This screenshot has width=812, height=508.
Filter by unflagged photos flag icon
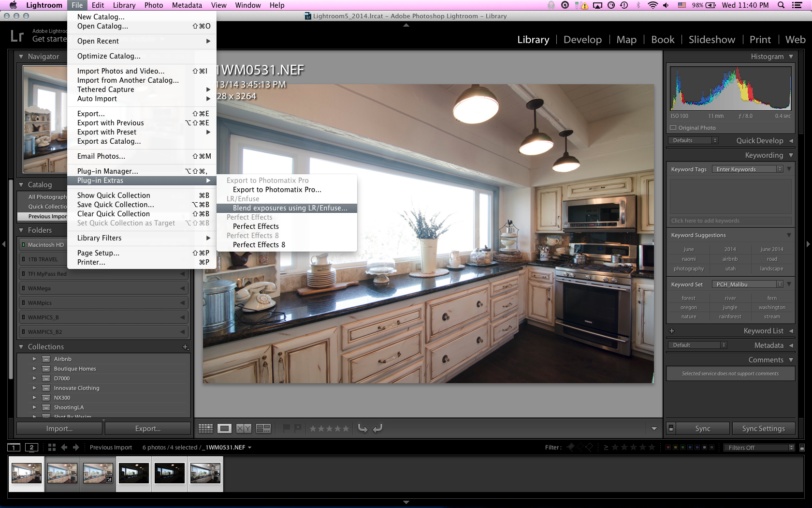[580, 447]
